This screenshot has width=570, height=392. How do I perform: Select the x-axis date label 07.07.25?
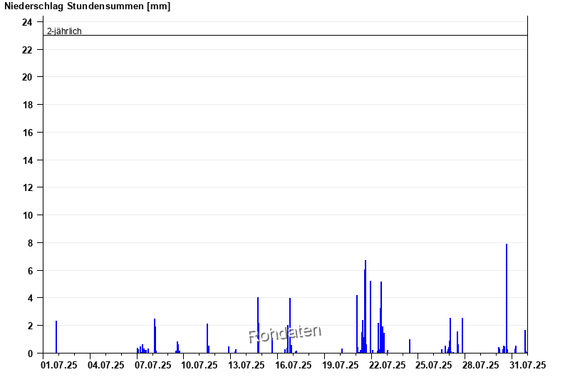[154, 365]
